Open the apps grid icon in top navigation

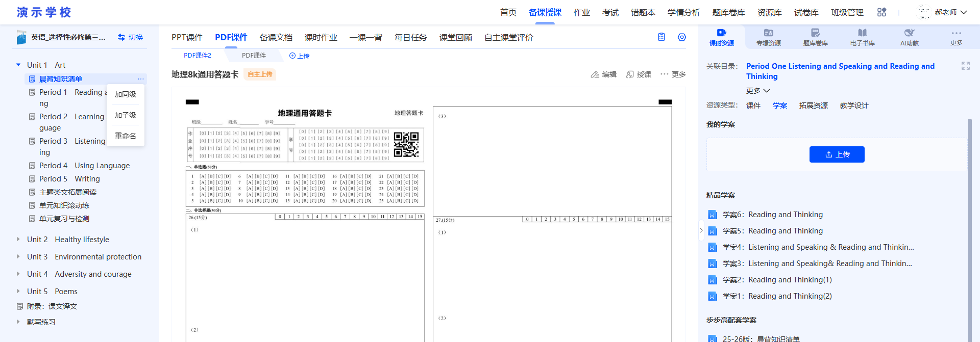(x=881, y=12)
